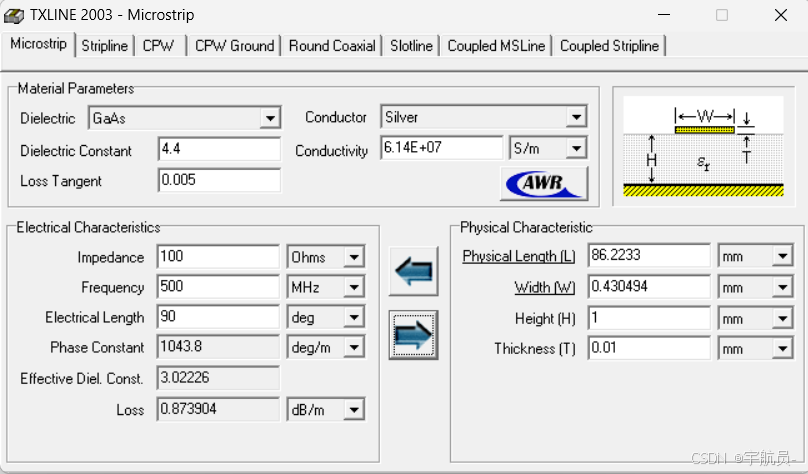Click the Dielectric Constant field 4.4
Screen dimensions: 808x474
pyautogui.click(x=219, y=149)
